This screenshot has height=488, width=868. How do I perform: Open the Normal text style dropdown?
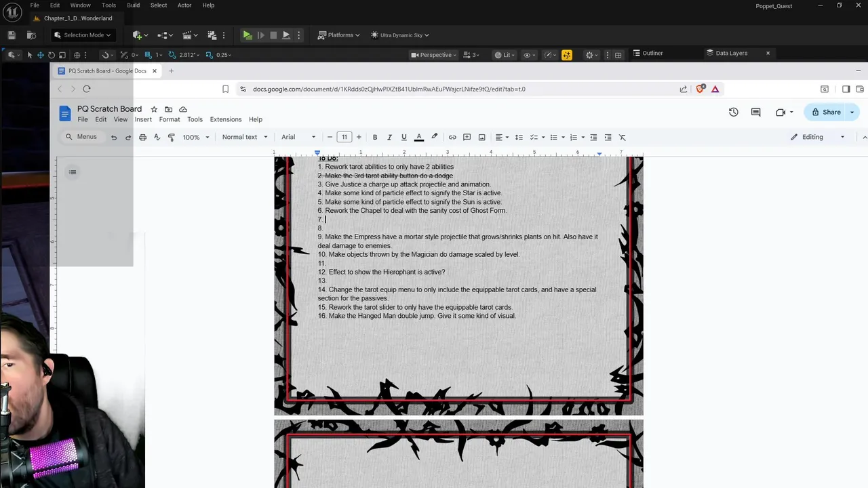pyautogui.click(x=245, y=137)
